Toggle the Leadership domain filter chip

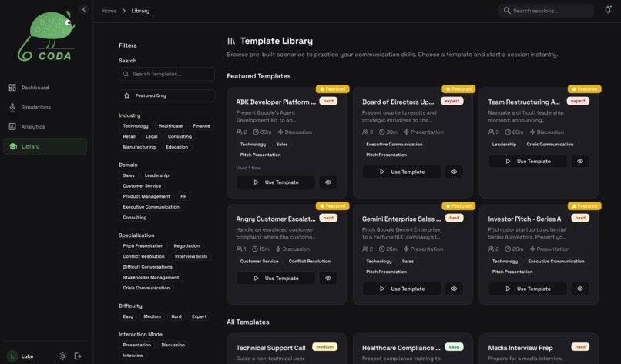(x=156, y=175)
